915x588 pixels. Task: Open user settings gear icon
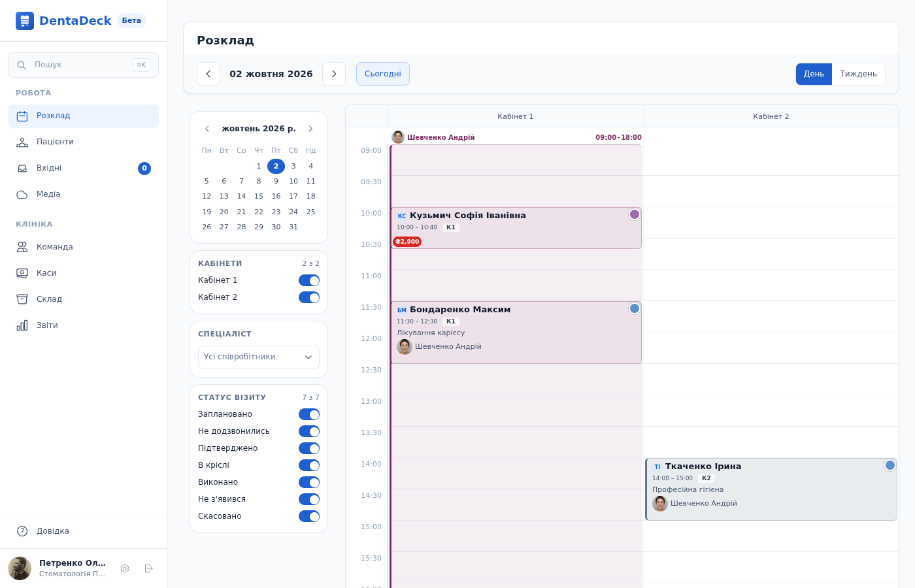[125, 568]
